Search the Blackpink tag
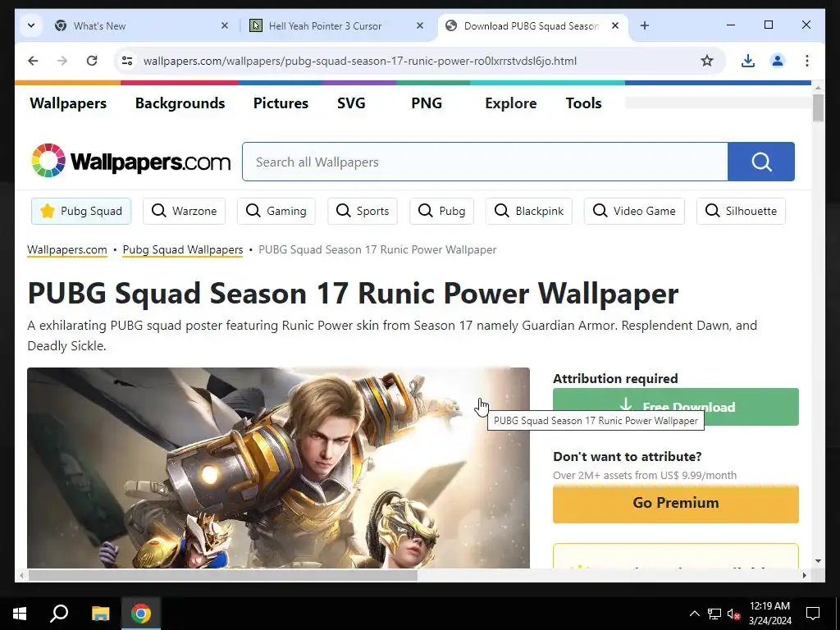 tap(529, 211)
